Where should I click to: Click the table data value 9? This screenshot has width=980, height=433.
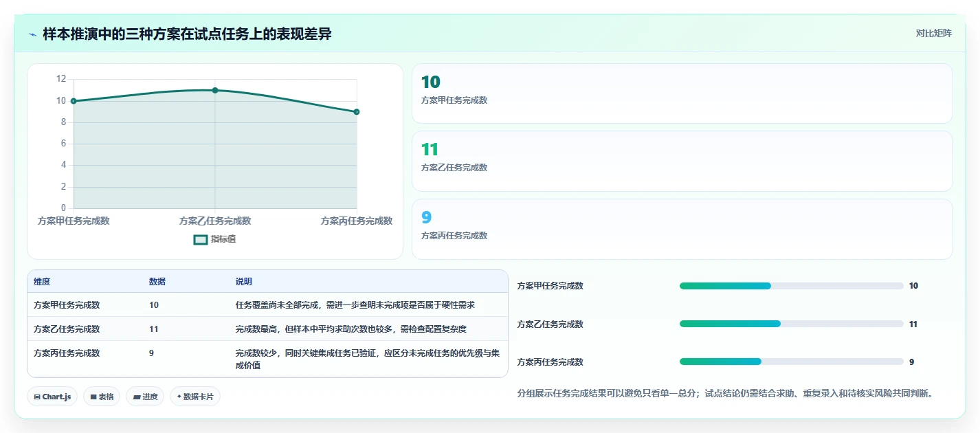152,353
